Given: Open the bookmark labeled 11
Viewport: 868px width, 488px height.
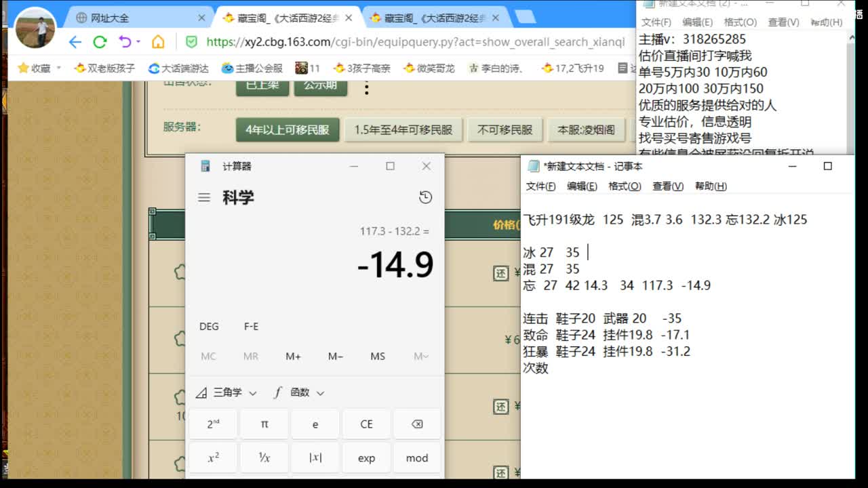Looking at the screenshot, I should [307, 68].
